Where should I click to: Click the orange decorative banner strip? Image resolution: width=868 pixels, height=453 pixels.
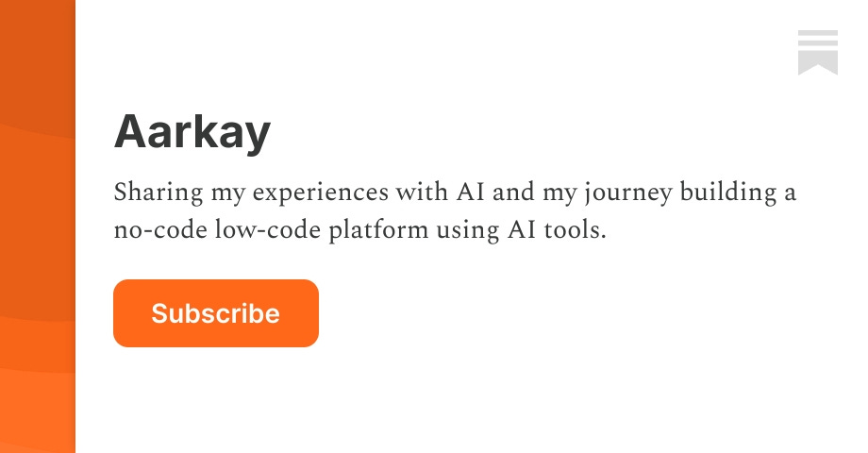(38, 226)
